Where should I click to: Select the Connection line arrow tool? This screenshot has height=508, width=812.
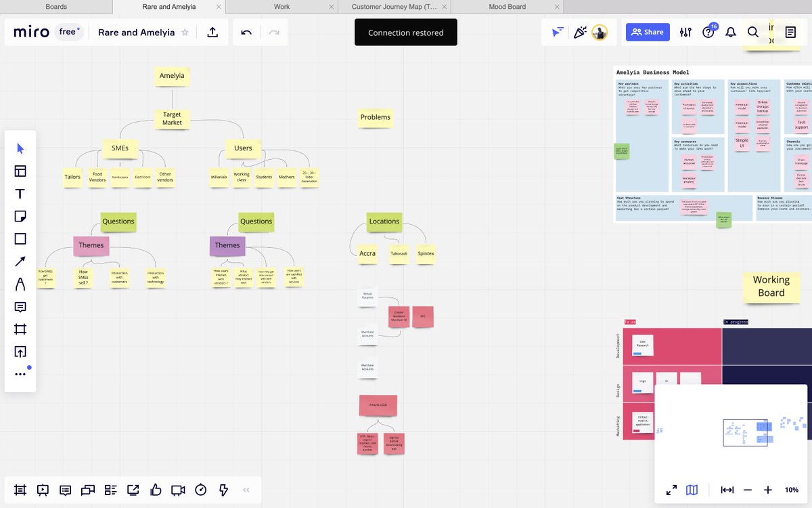tap(20, 261)
